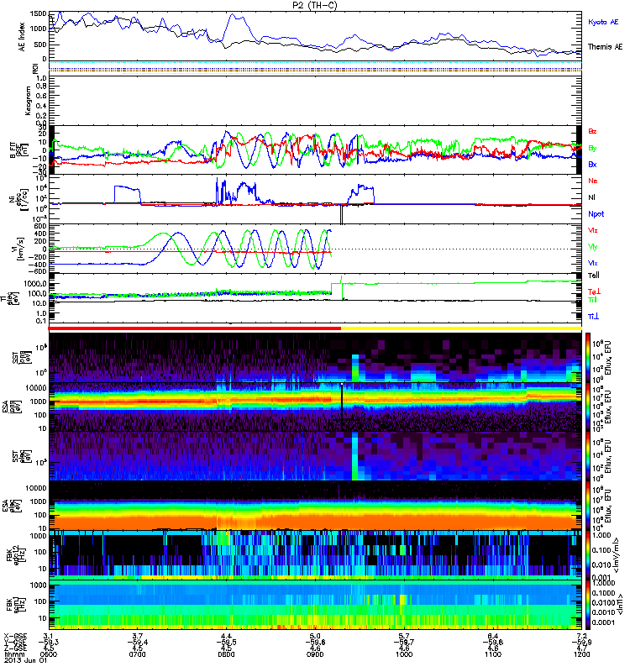Click the red segment of status bar
Viewport: 630px width, 672px height.
tap(195, 328)
